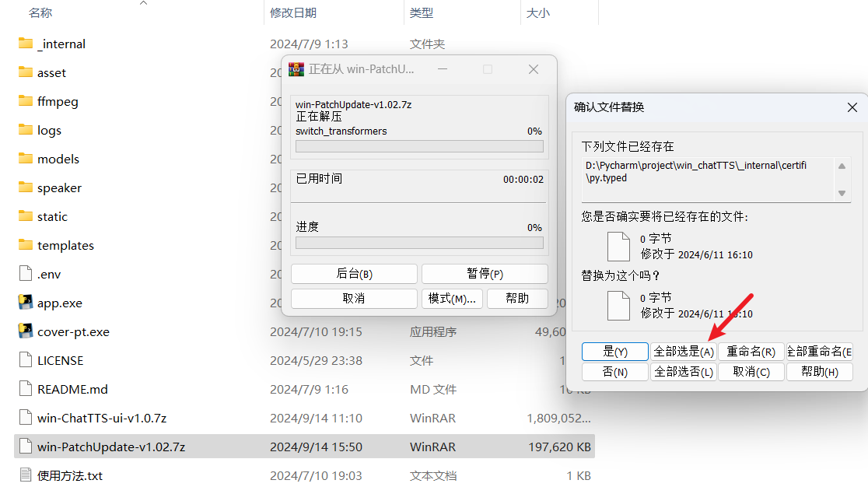Click 197,620 KB size cell
Viewport: 868px width, 487px height.
(559, 447)
